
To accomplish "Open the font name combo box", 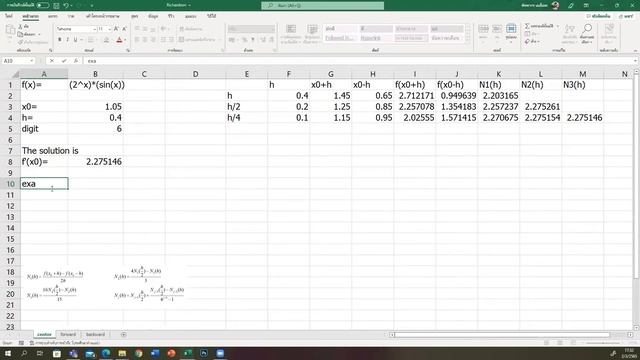I will tap(76, 29).
